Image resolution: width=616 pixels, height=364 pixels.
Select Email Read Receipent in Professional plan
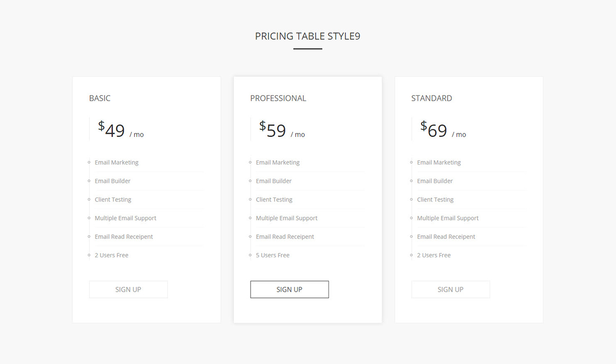click(285, 236)
